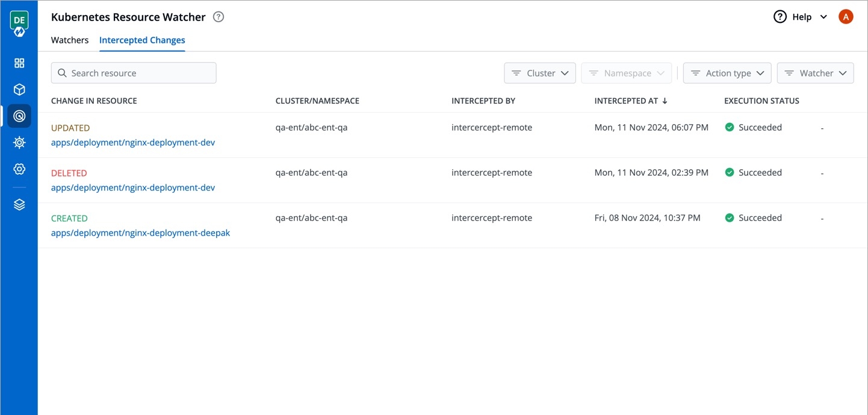Select the Intercepted Changes tab

pos(142,40)
